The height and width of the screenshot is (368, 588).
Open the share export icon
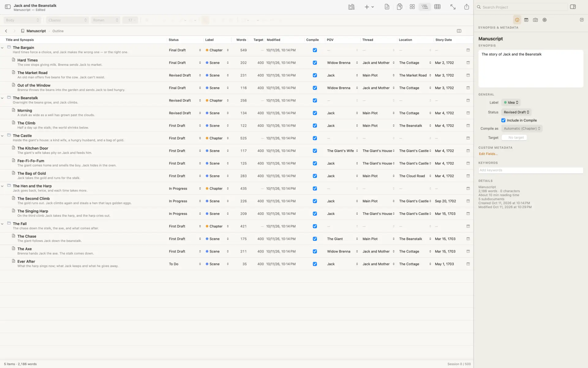[466, 7]
